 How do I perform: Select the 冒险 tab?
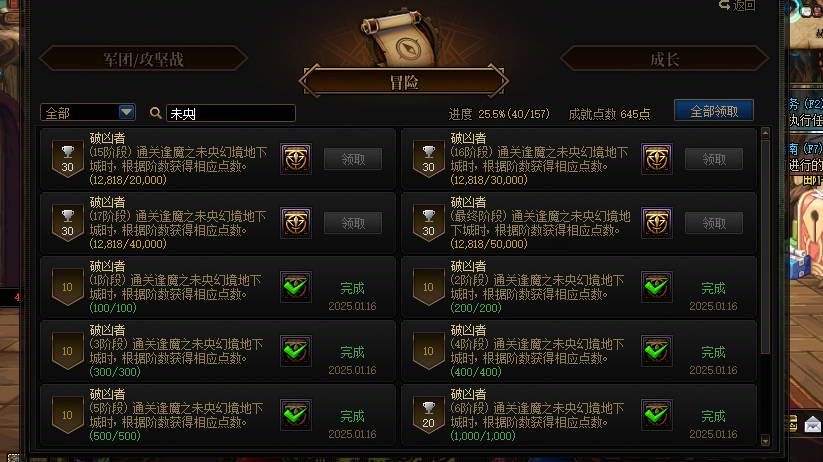click(404, 81)
